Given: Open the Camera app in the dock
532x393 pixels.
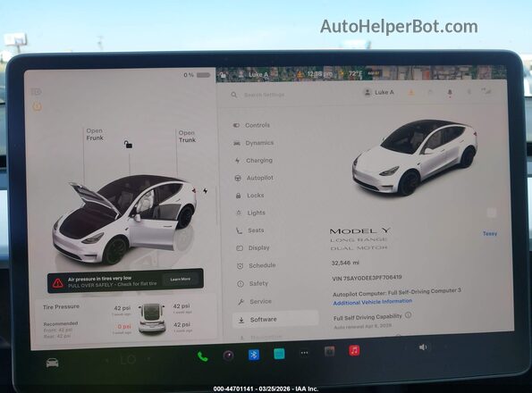Looking at the screenshot, I should click(x=228, y=355).
